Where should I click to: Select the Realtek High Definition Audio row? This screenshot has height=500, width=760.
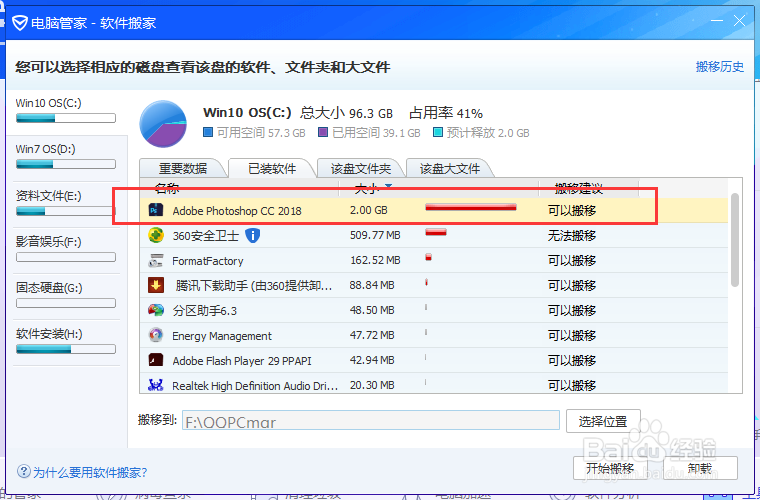click(434, 385)
